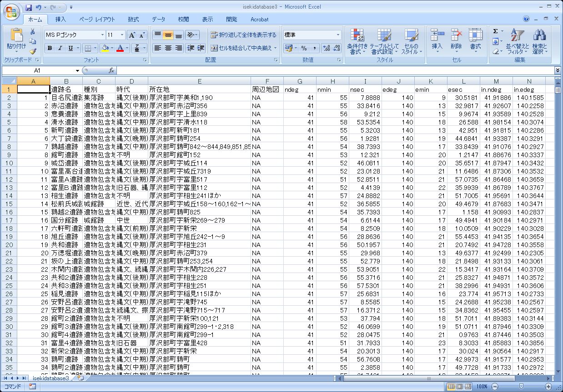
Task: Open the font name dropdown MS Pゴシック
Action: coord(102,35)
